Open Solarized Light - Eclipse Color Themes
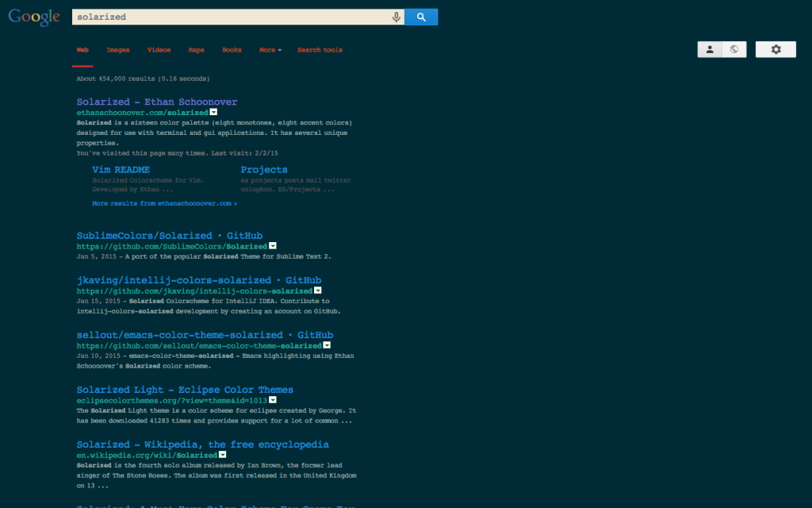Screen dimensions: 812x508 click(185, 390)
